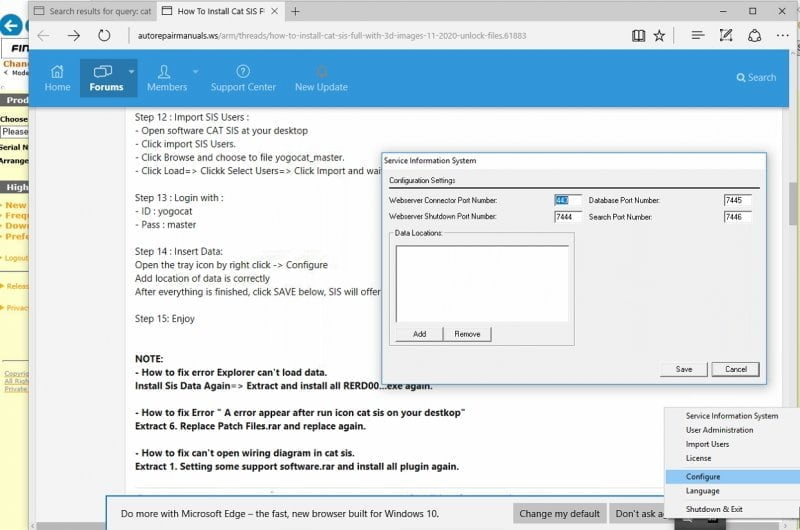Click the Database Port Number field
Image resolution: width=800 pixels, height=530 pixels.
[x=737, y=200]
